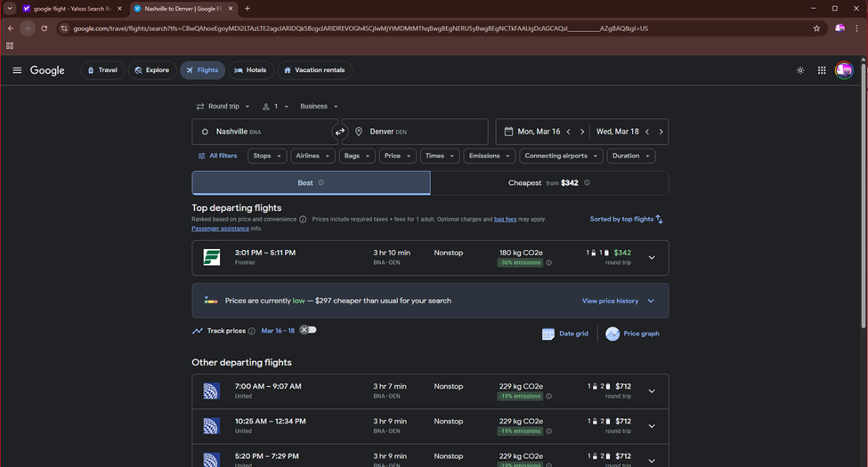This screenshot has width=868, height=467.
Task: Go back in browser history
Action: (11, 28)
